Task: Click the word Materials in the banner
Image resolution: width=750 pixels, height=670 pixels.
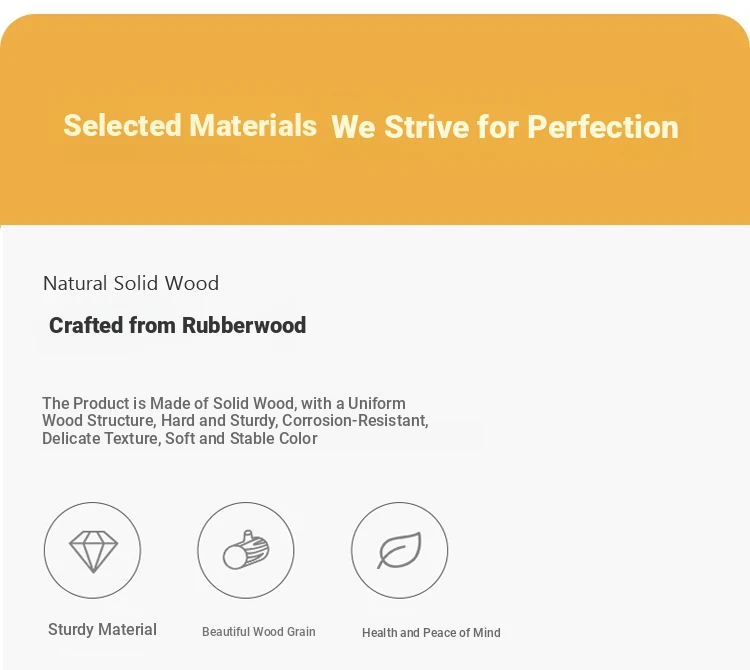Action: (253, 125)
